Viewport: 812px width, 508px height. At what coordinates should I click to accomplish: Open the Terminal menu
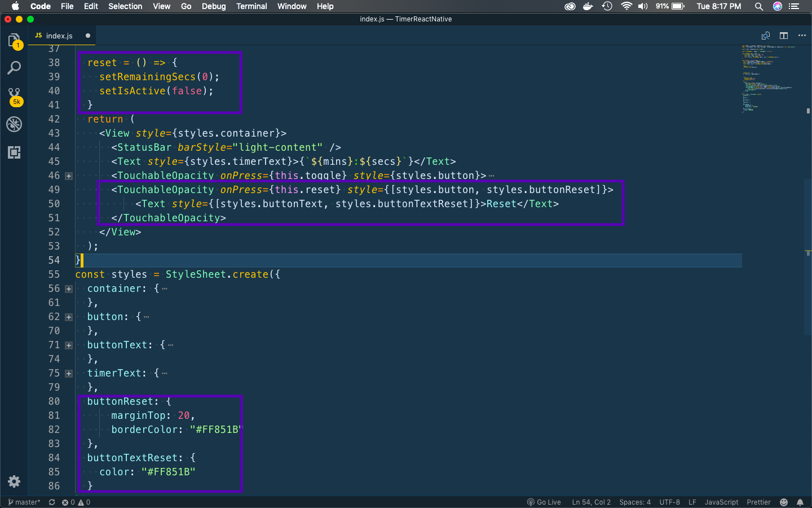pyautogui.click(x=251, y=6)
